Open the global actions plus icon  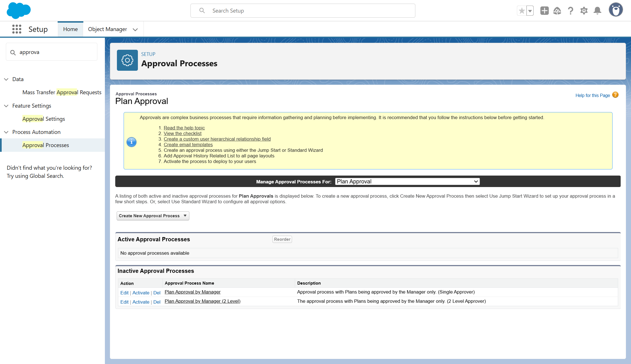click(544, 11)
